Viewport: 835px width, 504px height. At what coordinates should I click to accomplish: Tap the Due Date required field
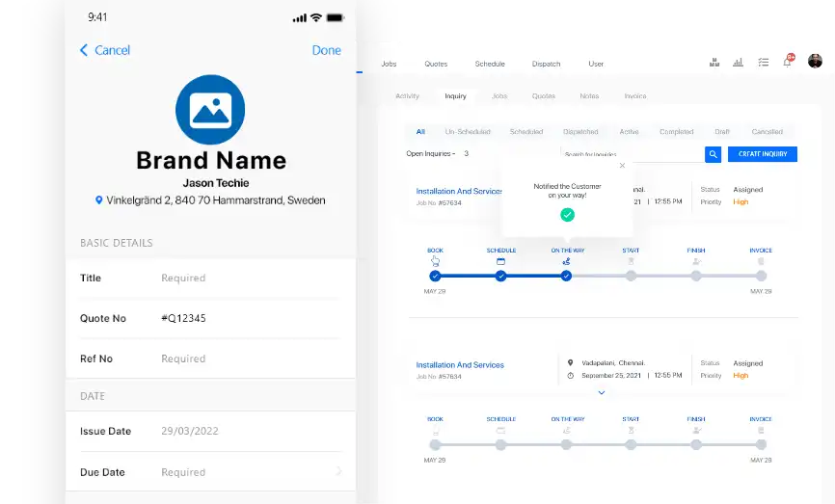tap(210, 472)
